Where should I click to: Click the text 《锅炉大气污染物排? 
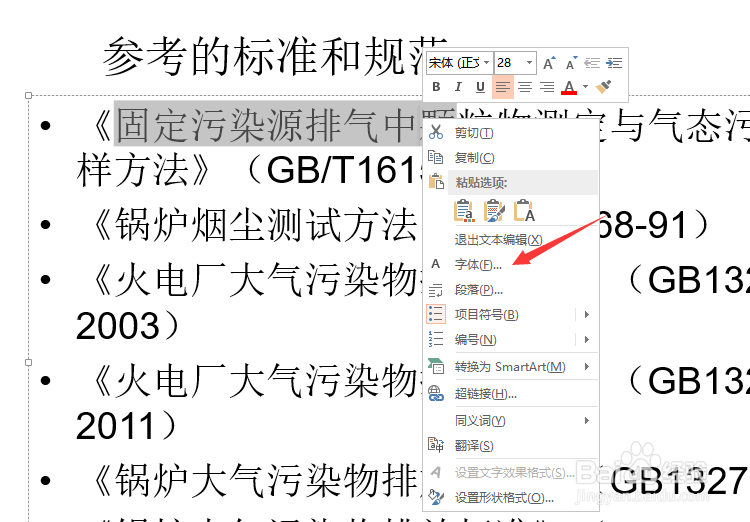click(x=256, y=479)
